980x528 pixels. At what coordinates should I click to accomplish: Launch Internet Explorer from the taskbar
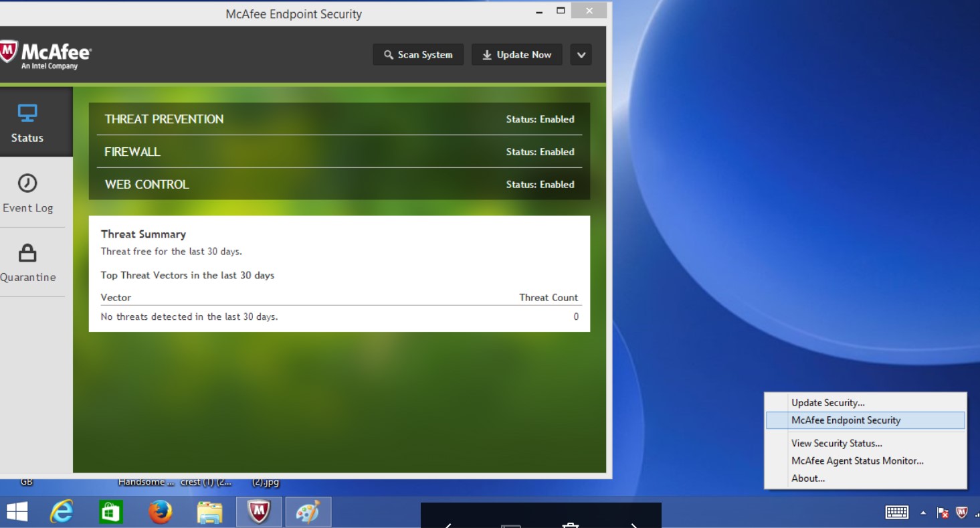point(62,513)
